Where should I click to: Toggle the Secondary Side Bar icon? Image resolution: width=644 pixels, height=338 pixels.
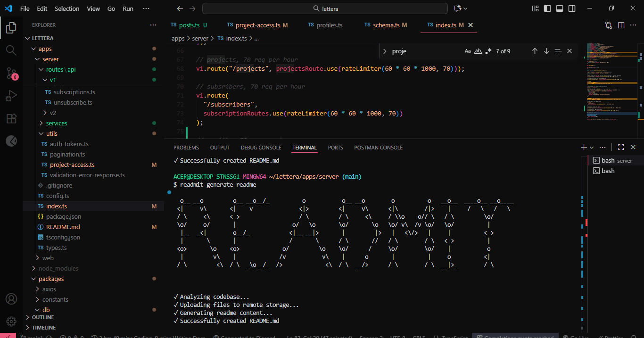point(572,8)
